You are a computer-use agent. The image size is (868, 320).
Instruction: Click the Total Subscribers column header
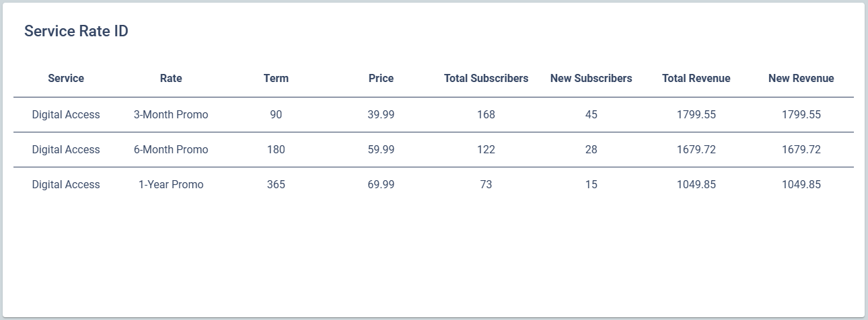pyautogui.click(x=486, y=79)
